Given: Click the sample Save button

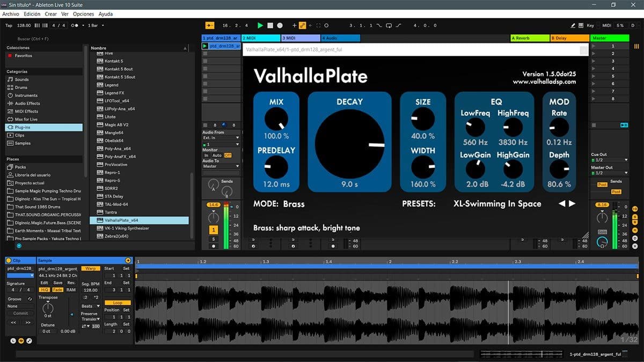Looking at the screenshot, I should [x=57, y=283].
